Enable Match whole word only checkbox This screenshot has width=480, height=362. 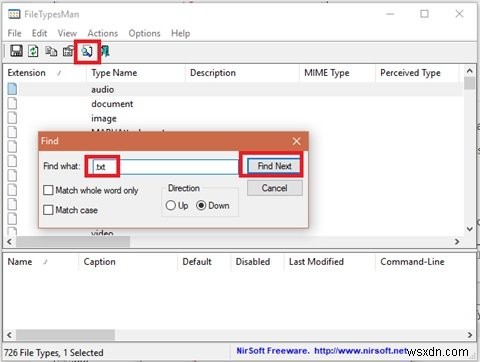[x=48, y=190]
